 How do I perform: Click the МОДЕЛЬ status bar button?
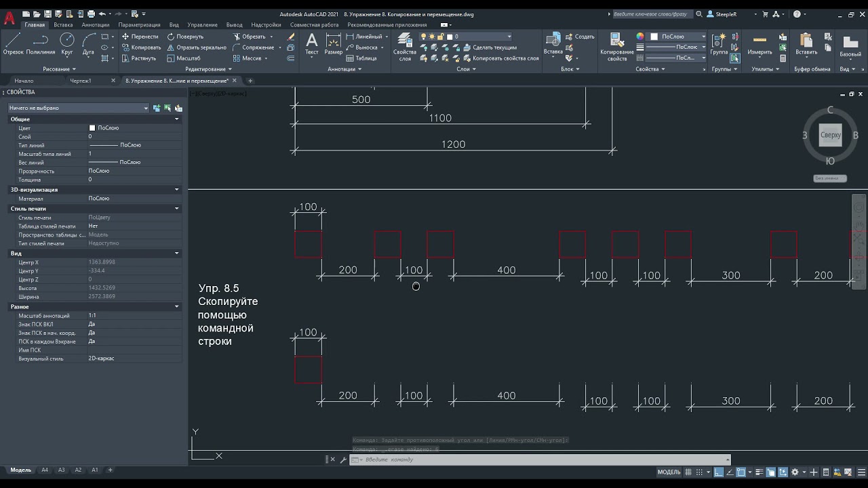669,472
